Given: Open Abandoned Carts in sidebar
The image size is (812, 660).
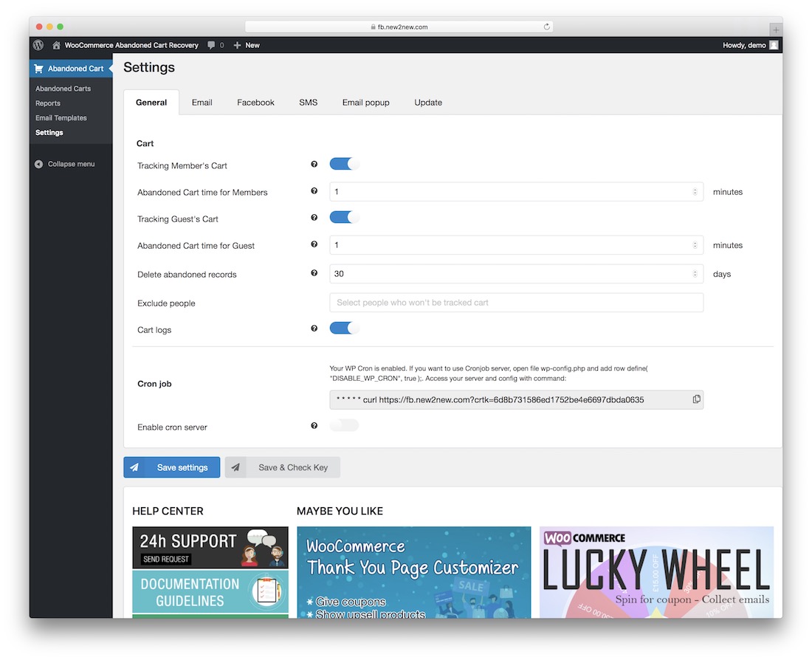Looking at the screenshot, I should click(x=63, y=89).
